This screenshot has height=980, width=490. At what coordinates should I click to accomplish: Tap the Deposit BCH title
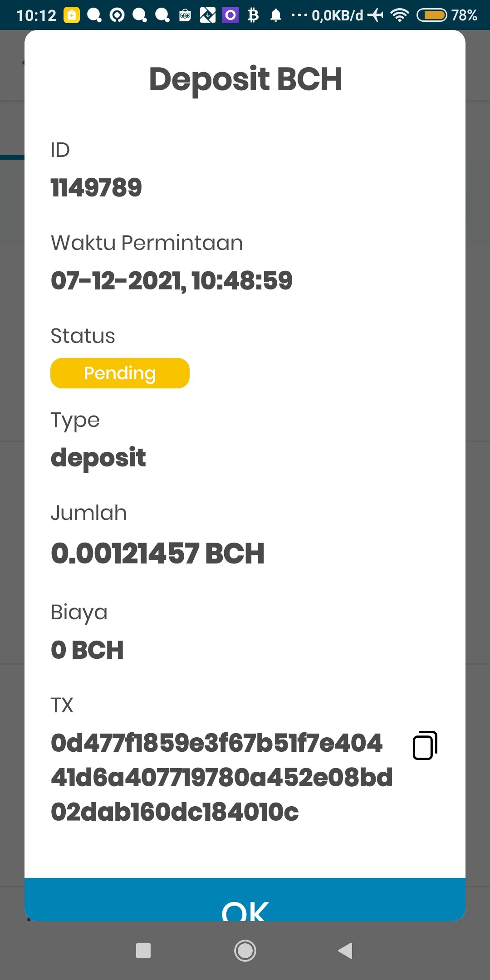(245, 79)
